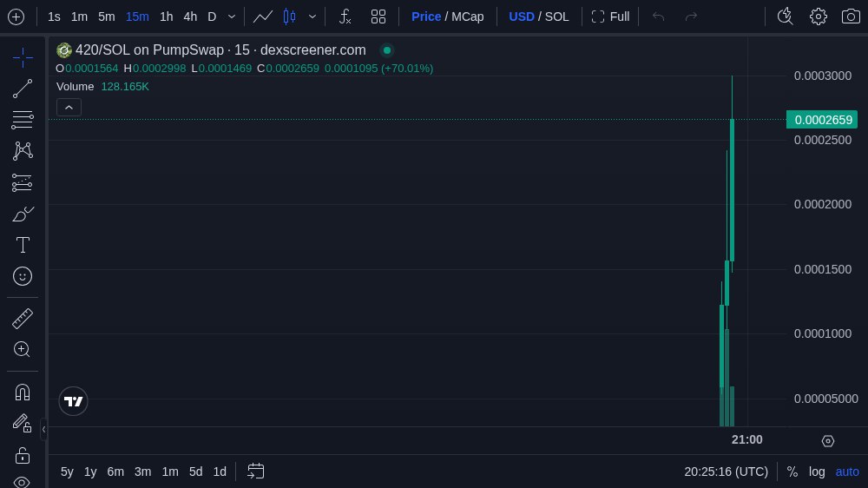Toggle logarithmic scale
Viewport: 868px width, 488px height.
pyautogui.click(x=817, y=472)
